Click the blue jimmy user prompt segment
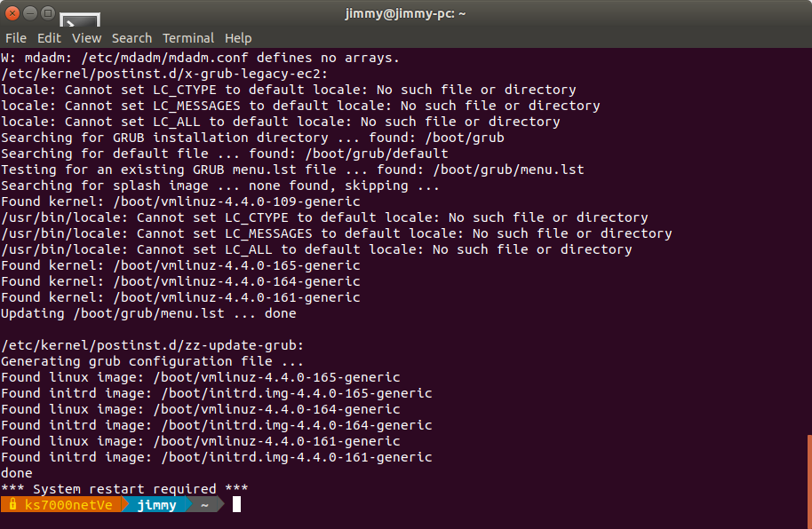This screenshot has width=812, height=529. click(156, 505)
